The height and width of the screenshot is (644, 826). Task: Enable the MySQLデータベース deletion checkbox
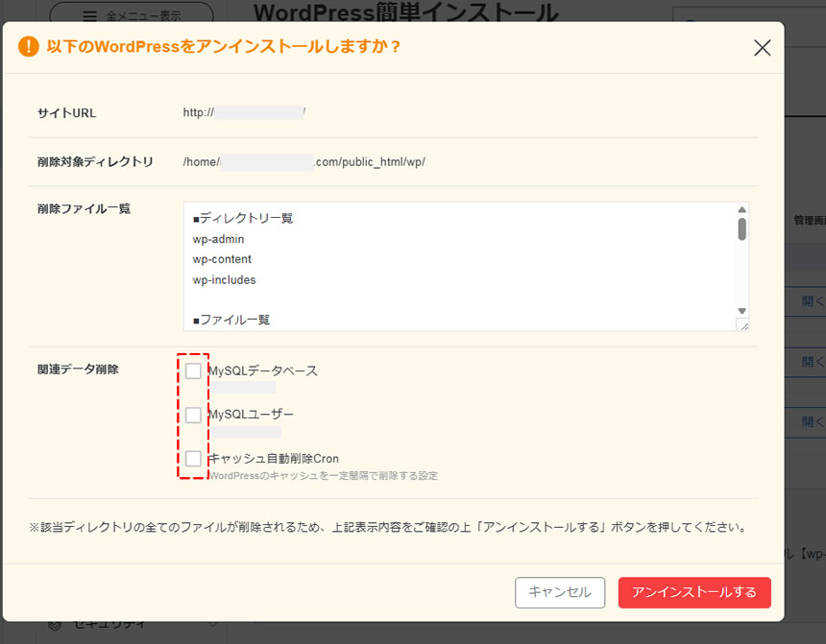(194, 370)
